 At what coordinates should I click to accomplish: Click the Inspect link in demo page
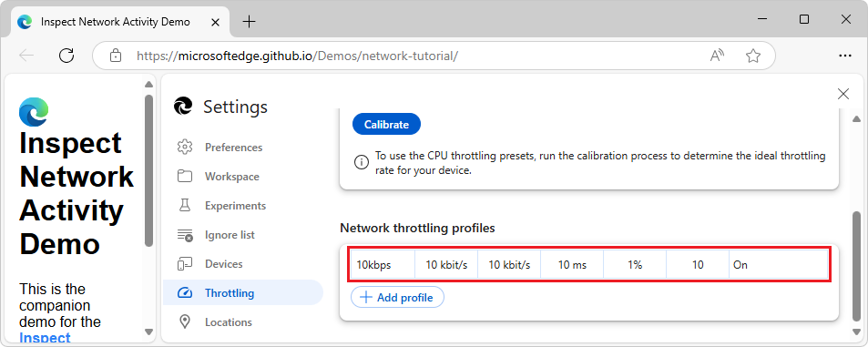pos(45,338)
